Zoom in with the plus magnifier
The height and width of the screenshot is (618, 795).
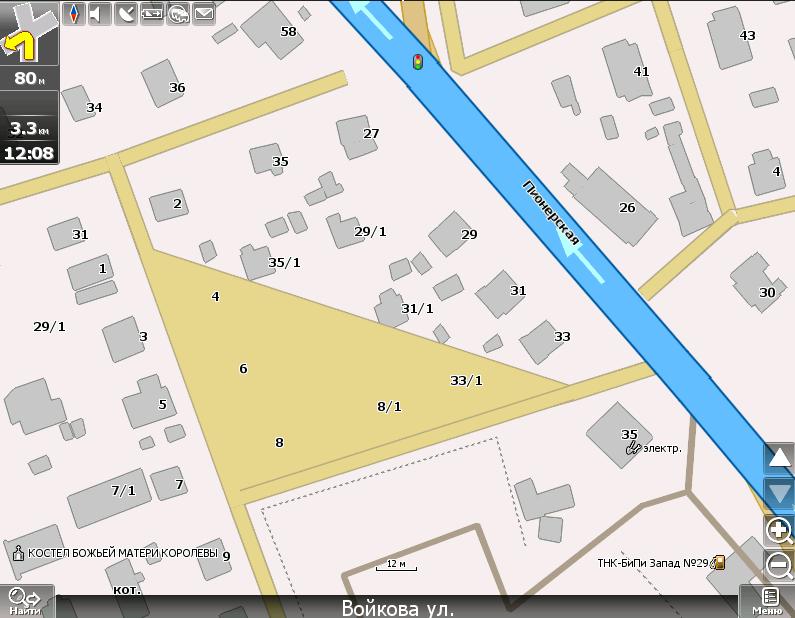pos(779,530)
